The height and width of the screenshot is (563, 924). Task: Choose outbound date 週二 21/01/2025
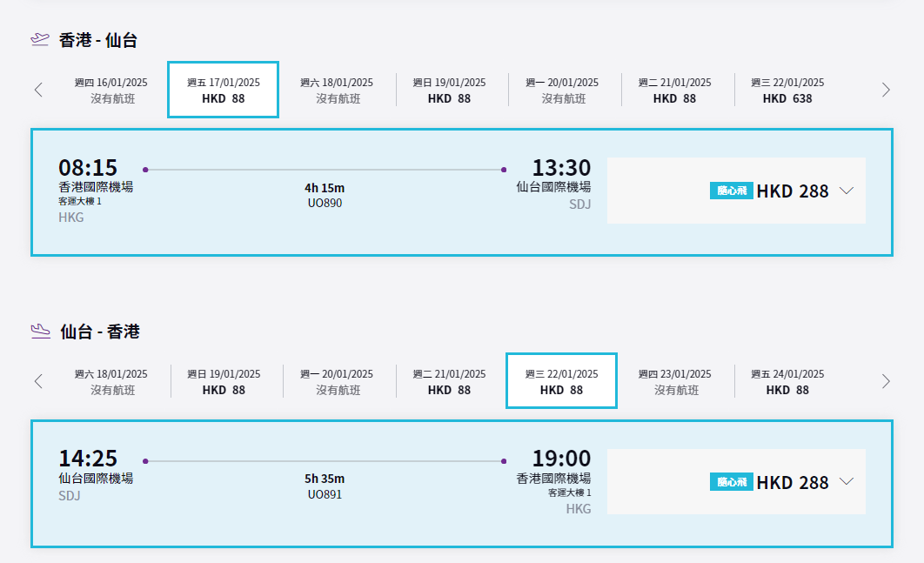click(674, 90)
